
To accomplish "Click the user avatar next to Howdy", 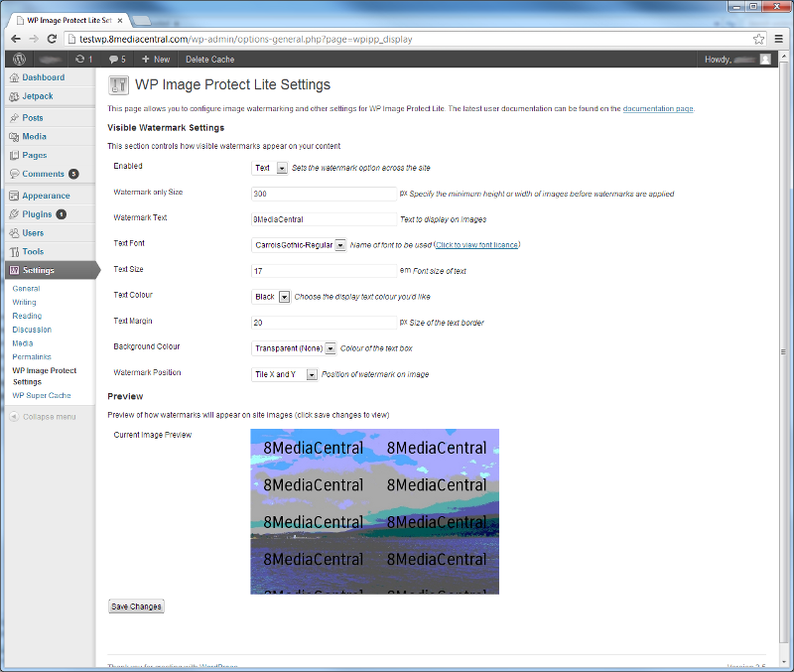I will click(x=765, y=60).
